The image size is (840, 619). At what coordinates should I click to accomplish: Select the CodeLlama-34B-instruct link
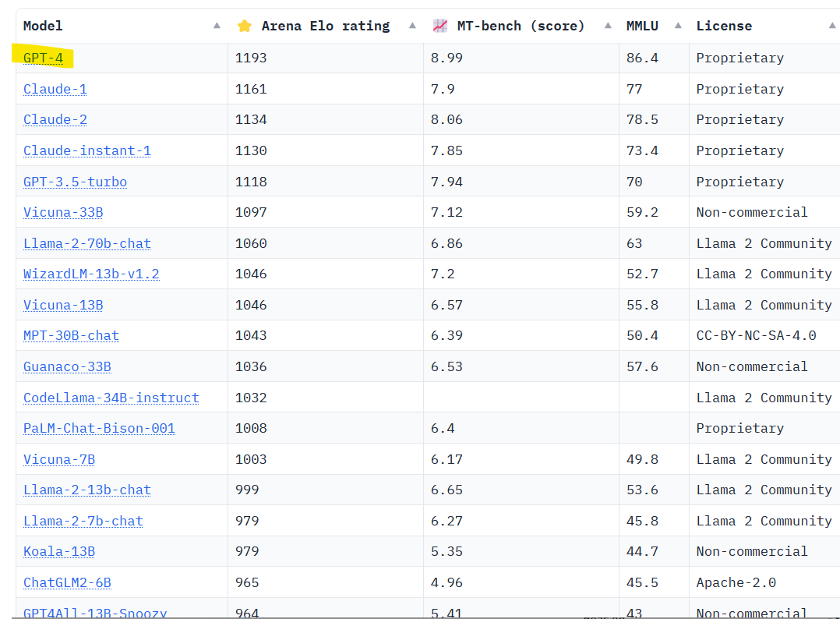[111, 398]
